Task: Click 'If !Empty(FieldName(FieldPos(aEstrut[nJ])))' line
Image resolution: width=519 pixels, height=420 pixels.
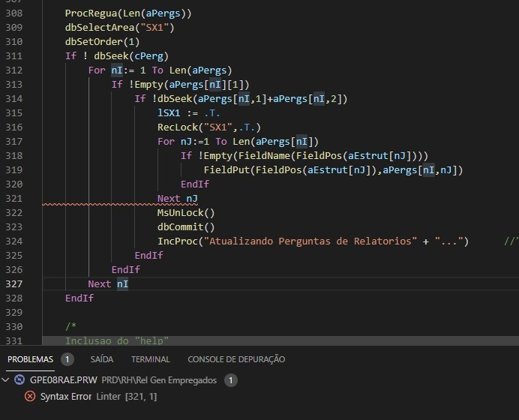Action: click(x=304, y=155)
